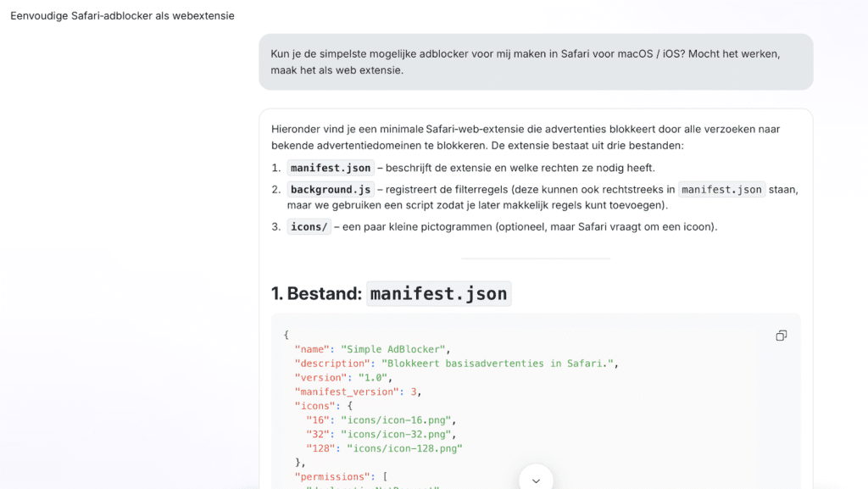Screen dimensions: 868x489
Task: Click the horizontal divider below the numbered list
Action: (535, 258)
